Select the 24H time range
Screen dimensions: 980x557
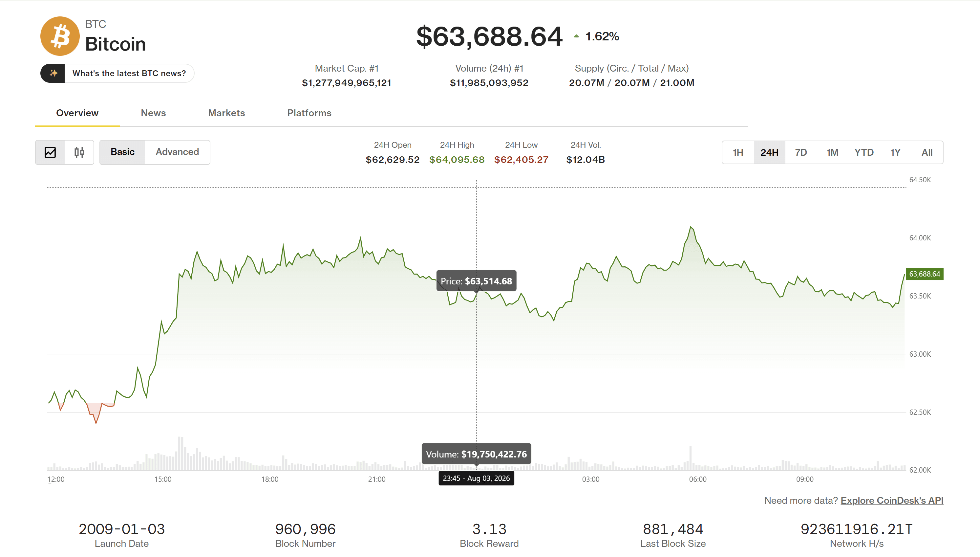pyautogui.click(x=769, y=152)
